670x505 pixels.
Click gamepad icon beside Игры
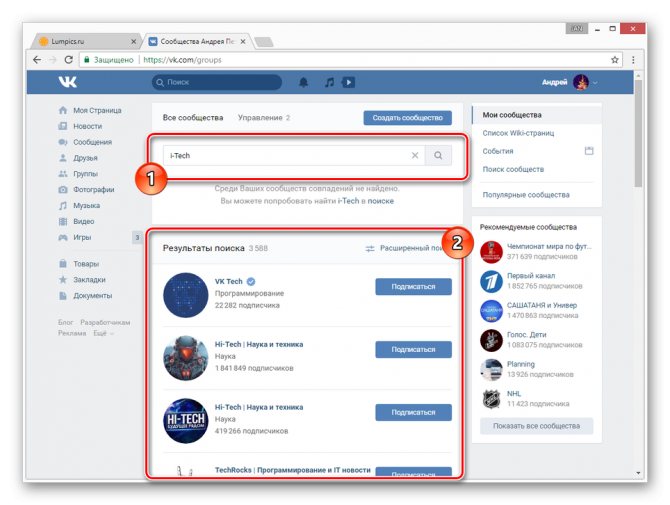(63, 237)
